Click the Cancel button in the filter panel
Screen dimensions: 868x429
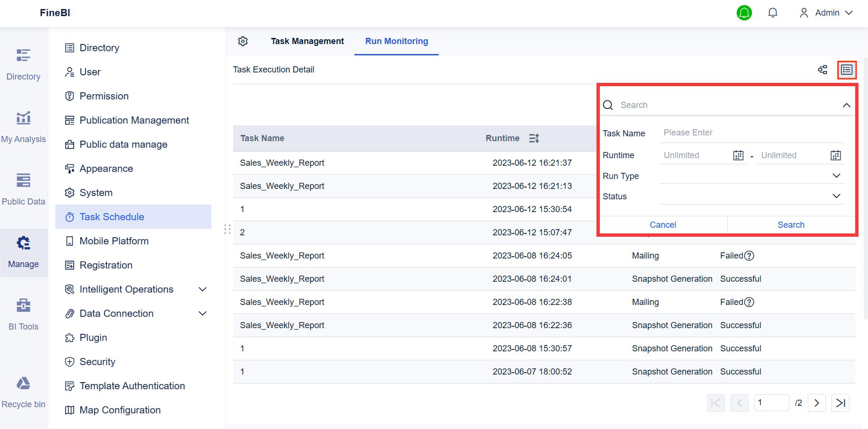pyautogui.click(x=662, y=224)
